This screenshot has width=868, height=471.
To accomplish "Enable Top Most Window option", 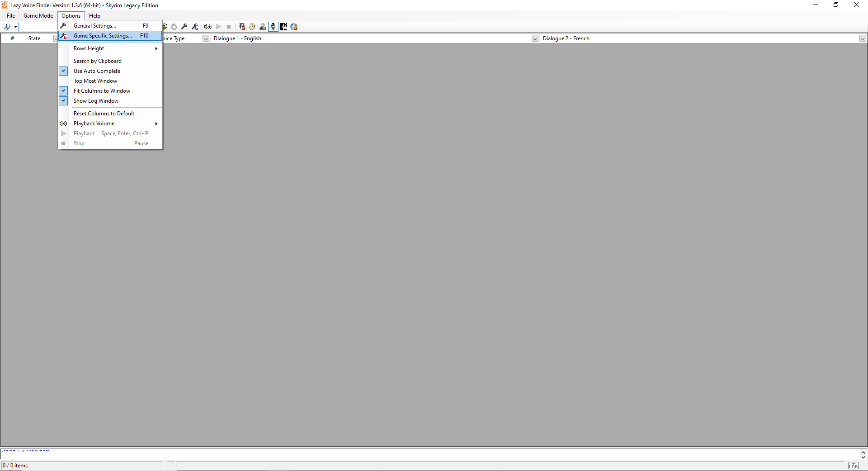I will [x=110, y=81].
